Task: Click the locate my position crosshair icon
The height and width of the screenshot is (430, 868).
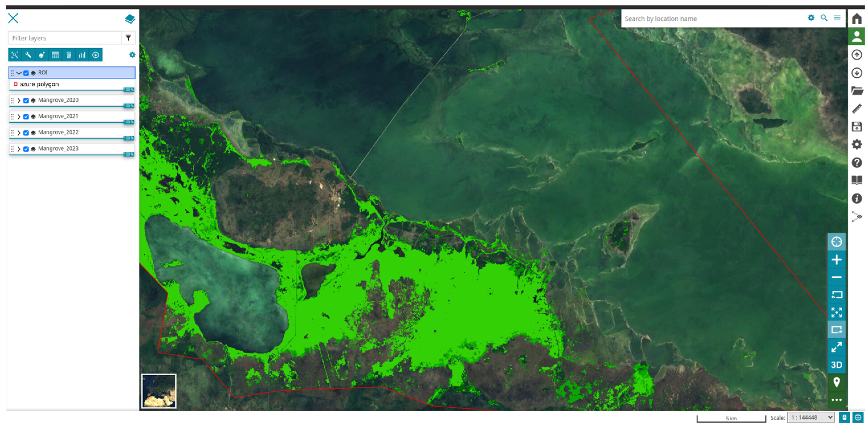Action: (836, 242)
